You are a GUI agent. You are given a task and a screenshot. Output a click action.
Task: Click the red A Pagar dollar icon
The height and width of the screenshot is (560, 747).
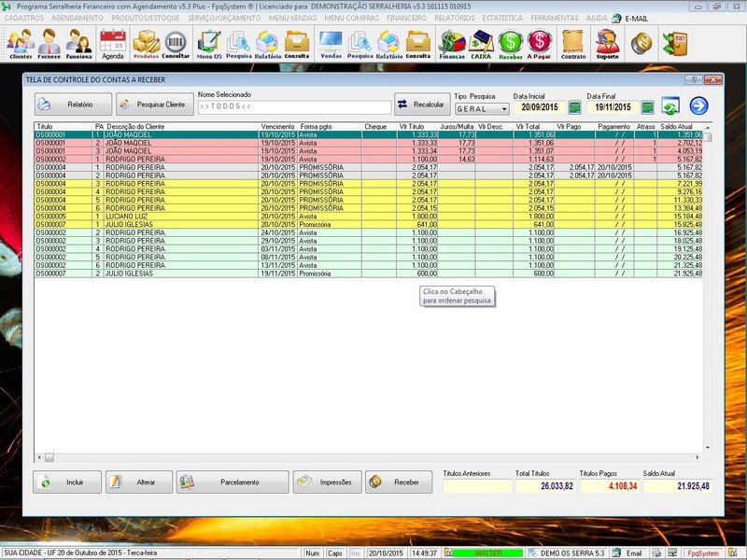point(539,44)
